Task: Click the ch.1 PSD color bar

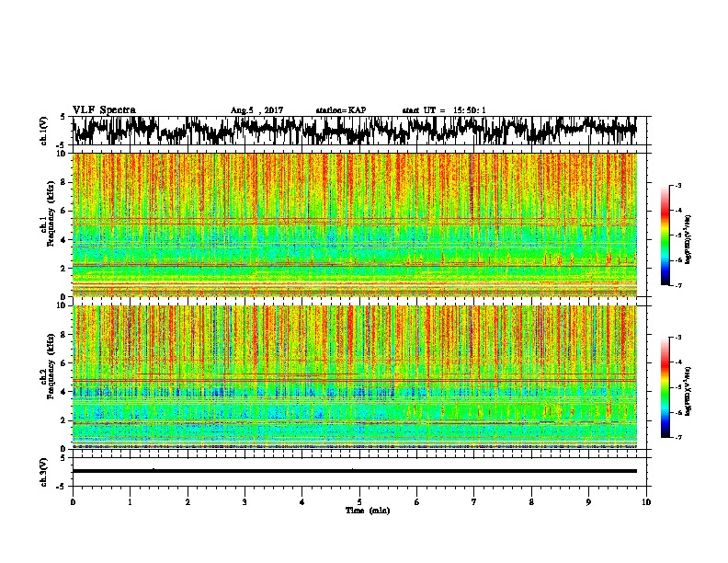Action: point(665,236)
